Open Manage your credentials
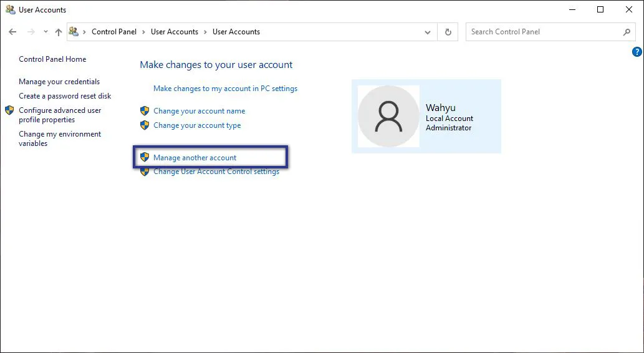The width and height of the screenshot is (644, 353). [x=59, y=82]
